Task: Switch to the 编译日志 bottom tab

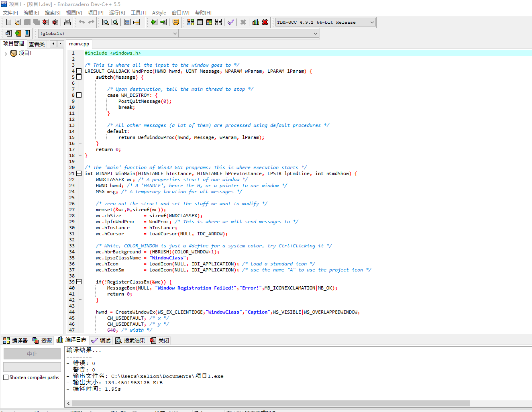Action: coord(71,340)
